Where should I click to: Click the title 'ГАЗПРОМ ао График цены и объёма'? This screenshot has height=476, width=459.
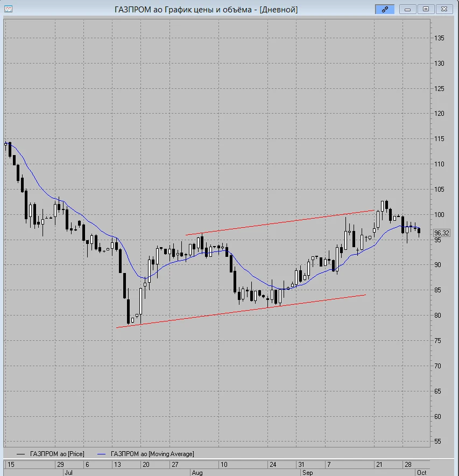183,10
